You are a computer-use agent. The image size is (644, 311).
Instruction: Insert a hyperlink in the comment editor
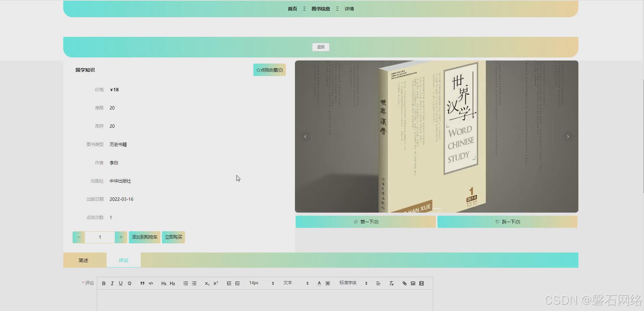click(x=404, y=283)
